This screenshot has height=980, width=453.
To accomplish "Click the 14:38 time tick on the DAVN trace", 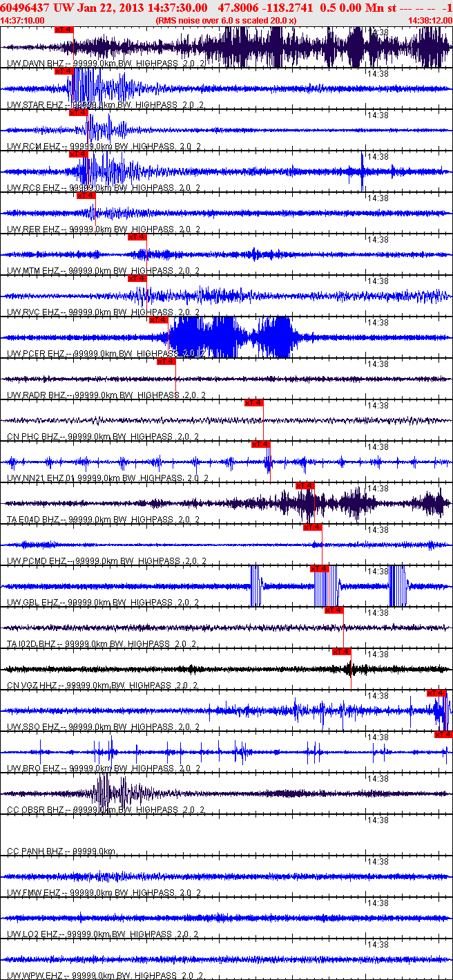I will click(x=378, y=32).
